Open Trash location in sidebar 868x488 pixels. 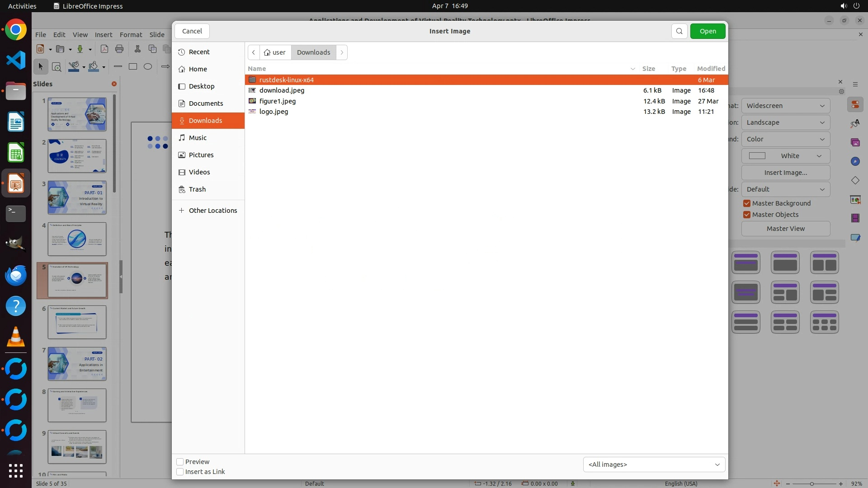click(x=197, y=189)
